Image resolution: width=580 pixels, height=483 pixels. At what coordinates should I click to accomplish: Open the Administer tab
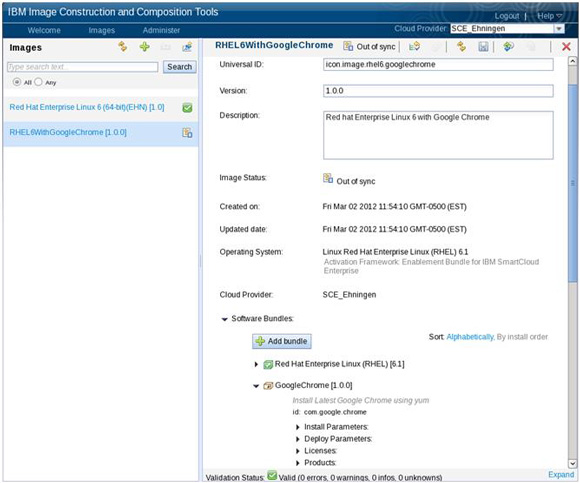pos(161,30)
